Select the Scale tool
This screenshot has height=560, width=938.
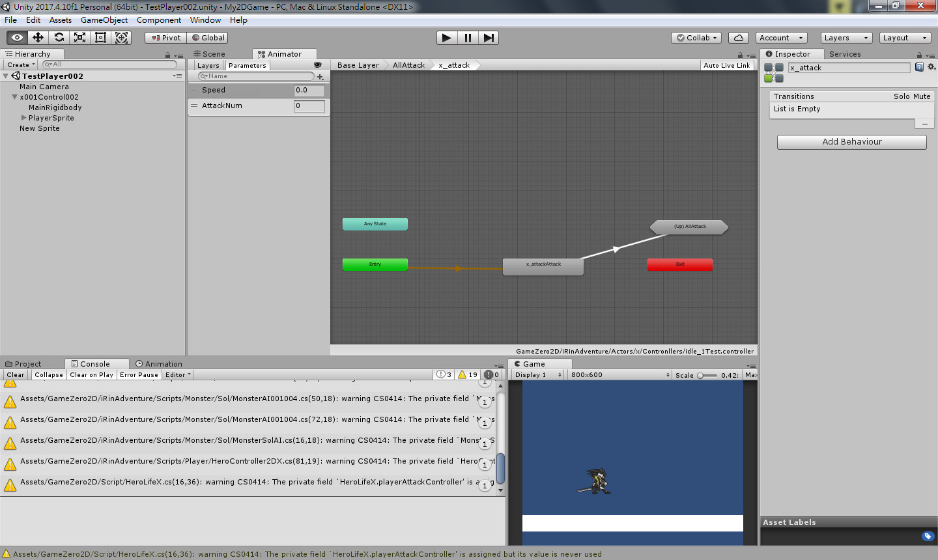[x=79, y=37]
